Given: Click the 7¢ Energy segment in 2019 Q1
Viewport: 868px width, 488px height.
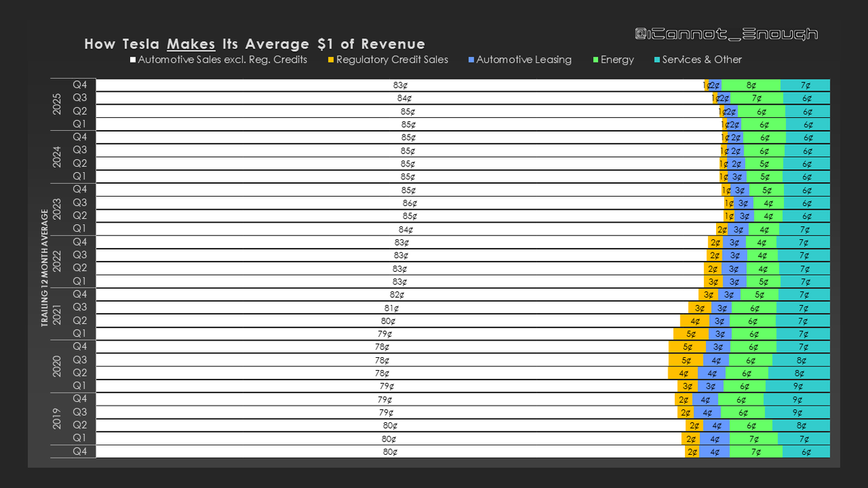Looking at the screenshot, I should coord(754,439).
